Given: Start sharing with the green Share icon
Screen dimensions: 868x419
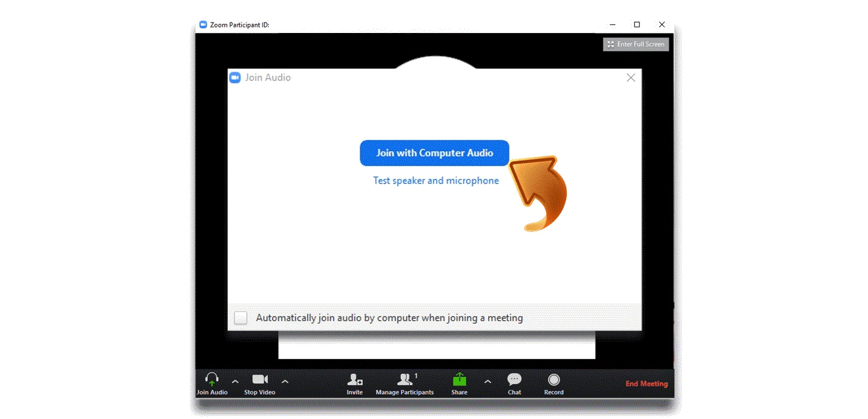Looking at the screenshot, I should click(x=459, y=380).
